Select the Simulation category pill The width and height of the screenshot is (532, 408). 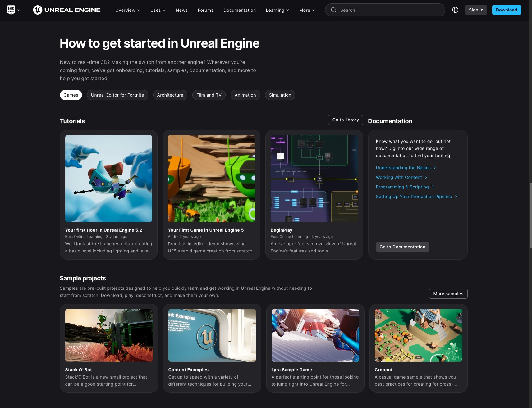tap(280, 95)
